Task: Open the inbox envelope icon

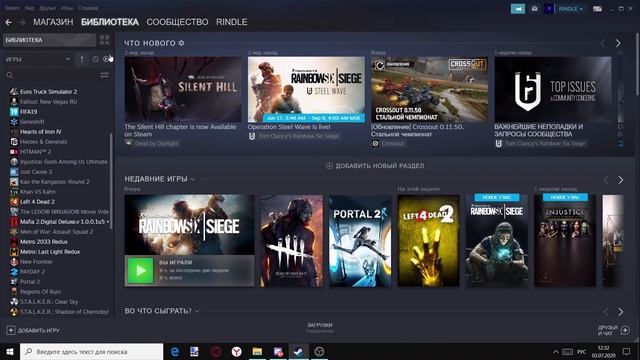Action: pos(534,9)
